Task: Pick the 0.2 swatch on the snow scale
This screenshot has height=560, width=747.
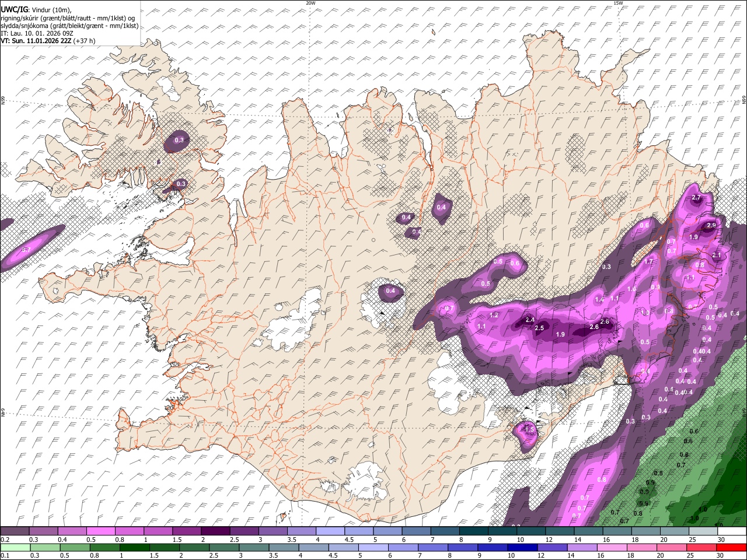Action: tap(15, 531)
